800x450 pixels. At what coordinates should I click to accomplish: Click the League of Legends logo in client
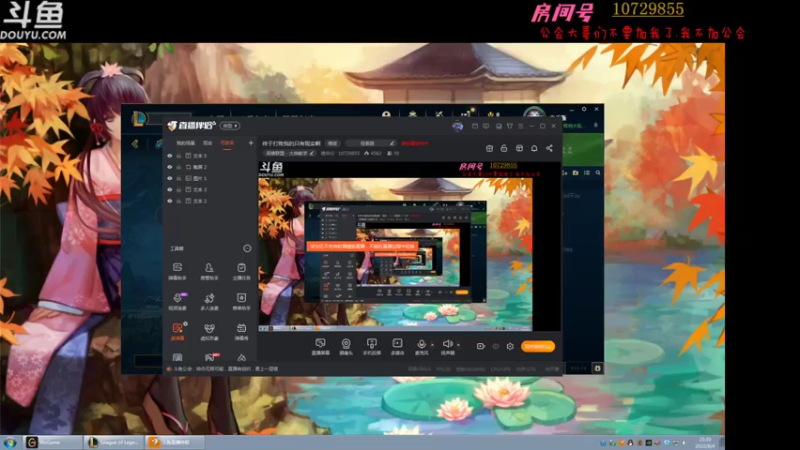[138, 119]
